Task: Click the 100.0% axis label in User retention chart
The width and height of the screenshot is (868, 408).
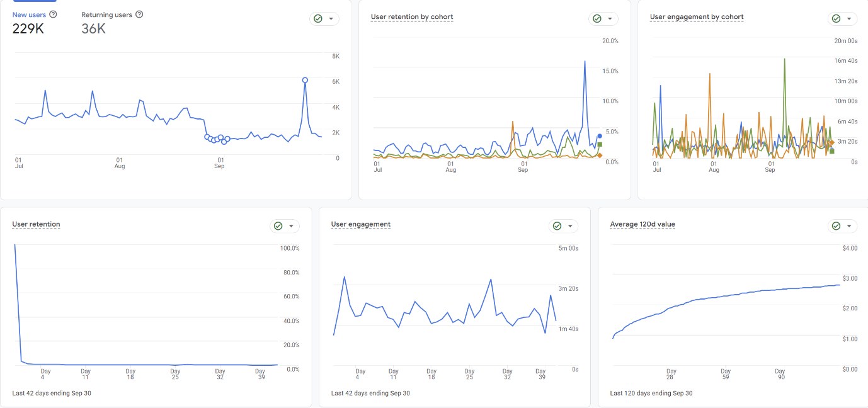Action: 290,248
